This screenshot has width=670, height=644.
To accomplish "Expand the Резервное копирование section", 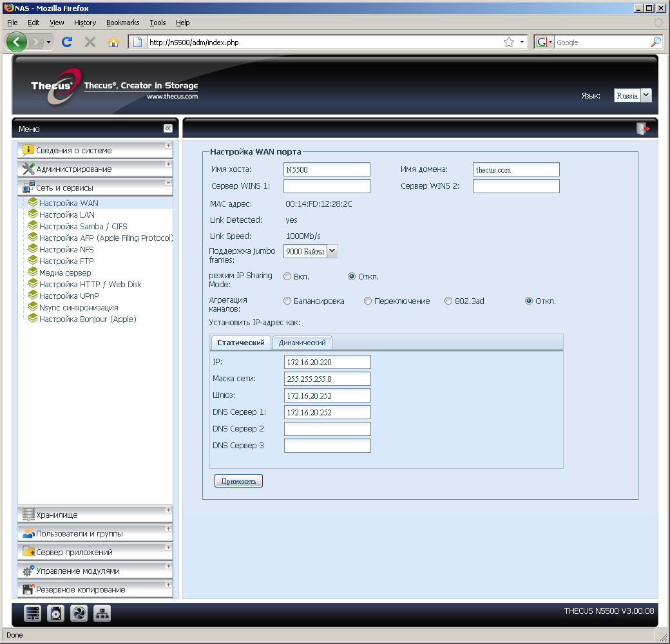I will 95,590.
